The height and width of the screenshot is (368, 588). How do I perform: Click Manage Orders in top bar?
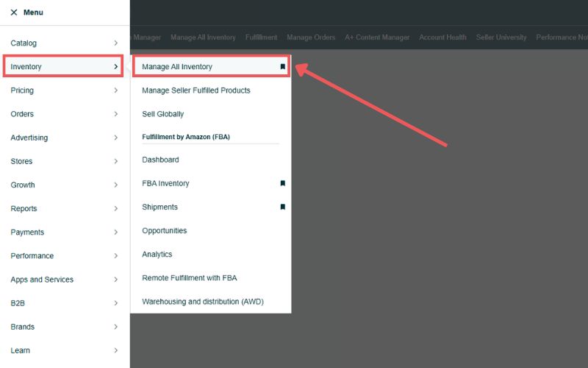point(311,38)
